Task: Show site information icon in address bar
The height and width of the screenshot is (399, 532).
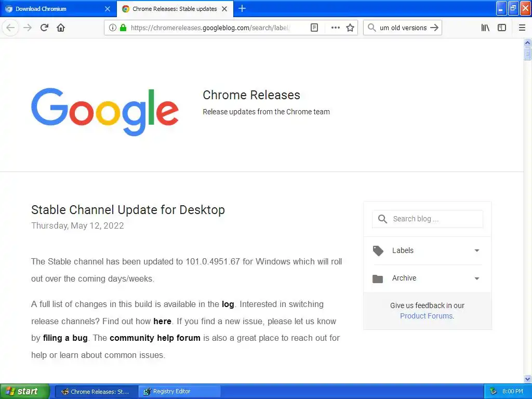Action: pyautogui.click(x=113, y=28)
